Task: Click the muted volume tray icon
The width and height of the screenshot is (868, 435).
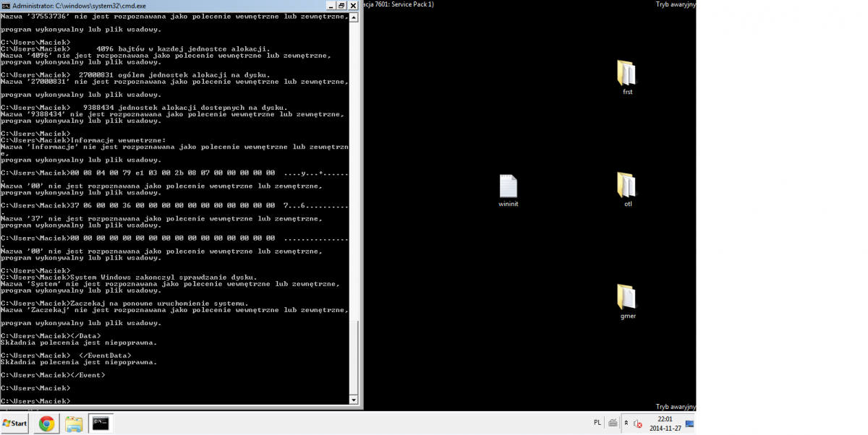Action: coord(638,423)
